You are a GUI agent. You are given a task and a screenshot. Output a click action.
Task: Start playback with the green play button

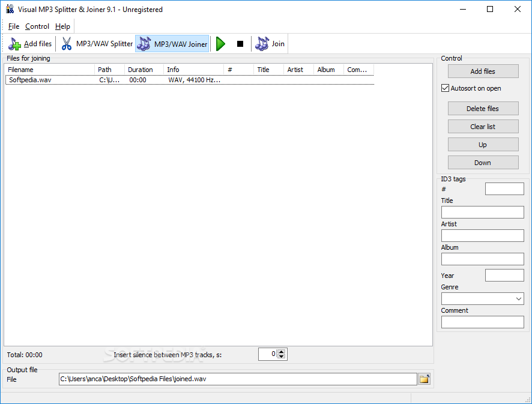pos(220,44)
